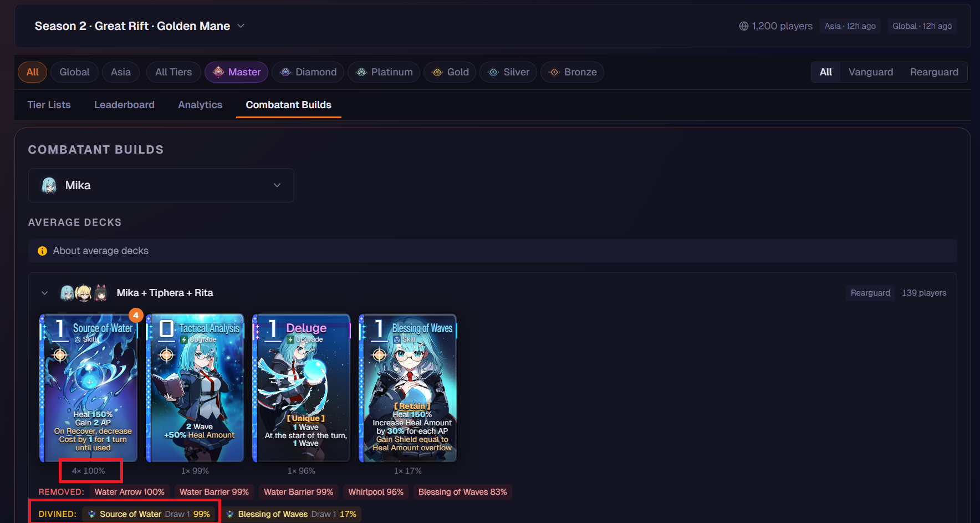Image resolution: width=980 pixels, height=523 pixels.
Task: Click the Rearguard badge on the deck row
Action: pos(870,293)
